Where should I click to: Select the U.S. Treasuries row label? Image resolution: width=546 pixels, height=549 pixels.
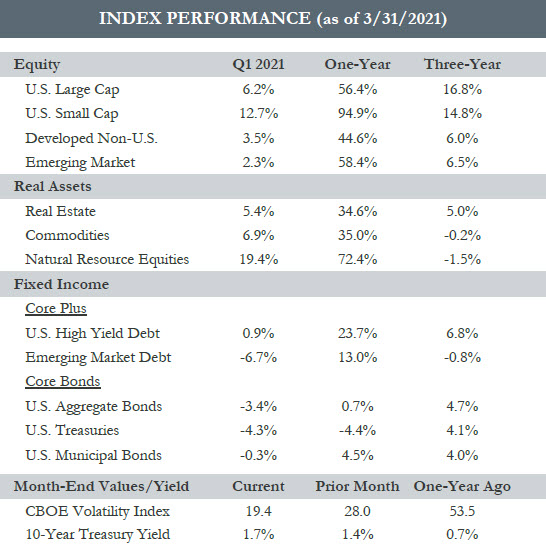[72, 430]
